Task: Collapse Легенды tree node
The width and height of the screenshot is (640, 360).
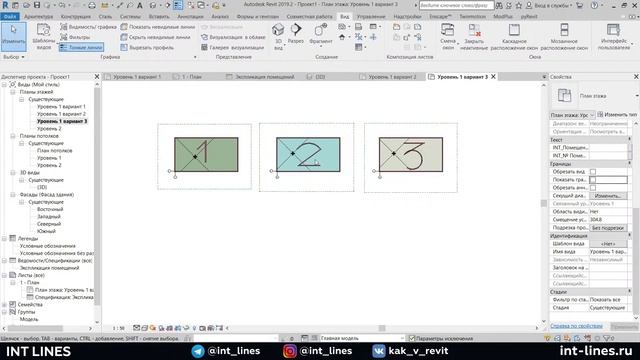Action: click(x=4, y=238)
